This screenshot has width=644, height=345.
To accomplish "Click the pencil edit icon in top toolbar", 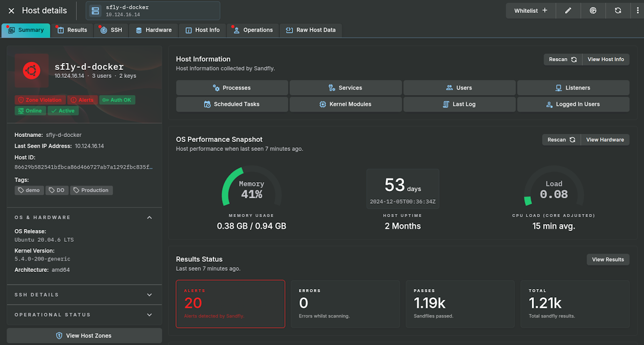I will tap(568, 10).
